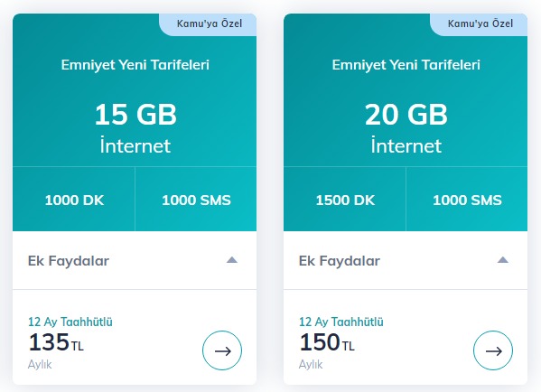The width and height of the screenshot is (541, 392).
Task: Select the 20 GB İnternet tariff heading
Action: coord(406,128)
